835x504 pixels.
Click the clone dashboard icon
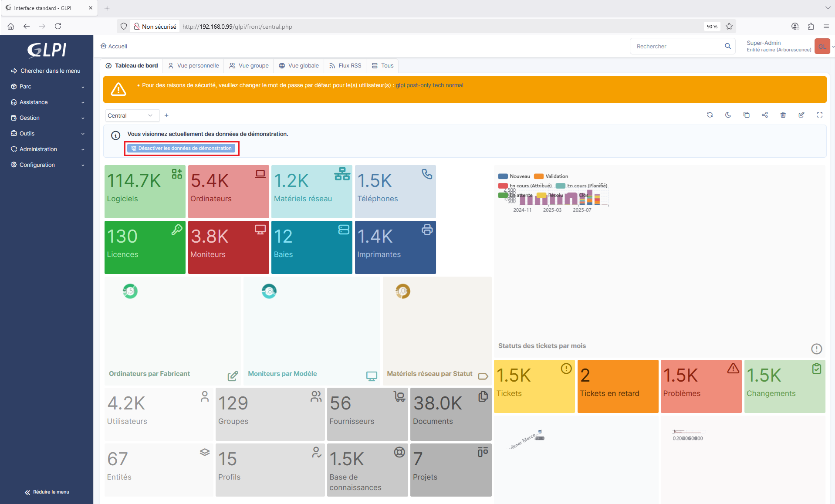click(x=746, y=115)
